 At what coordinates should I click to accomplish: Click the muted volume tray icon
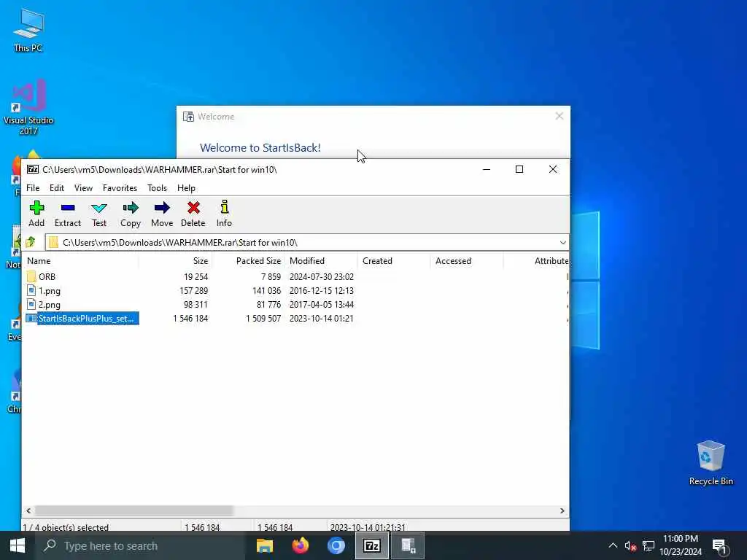[630, 545]
